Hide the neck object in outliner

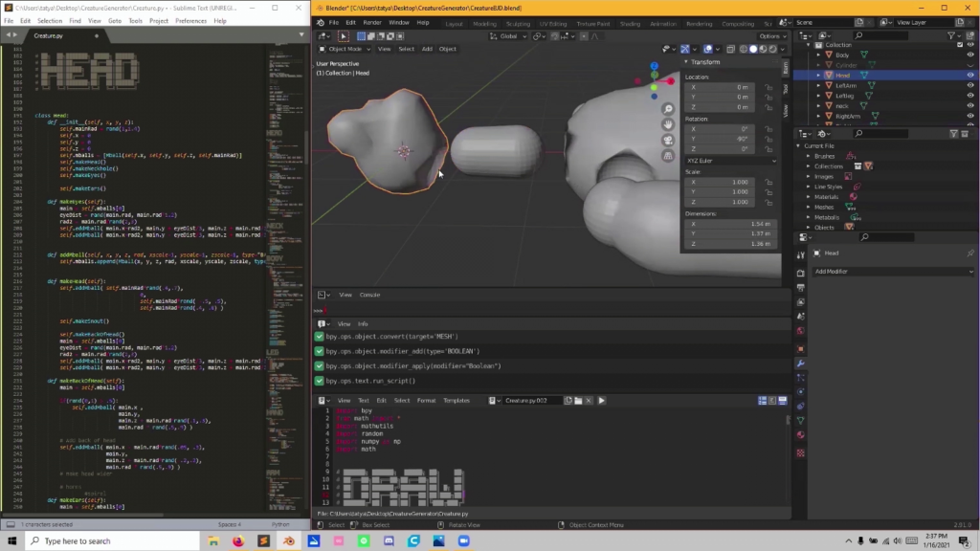pos(970,105)
